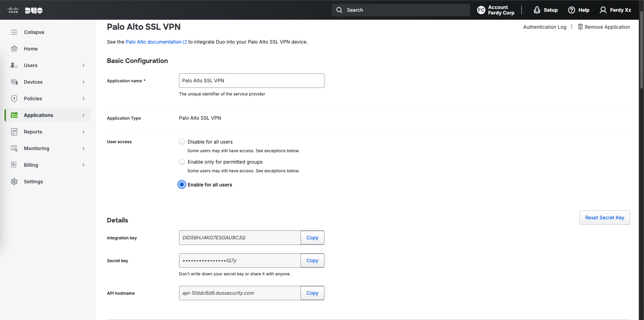644x320 pixels.
Task: Click the Application name input field
Action: coord(251,81)
